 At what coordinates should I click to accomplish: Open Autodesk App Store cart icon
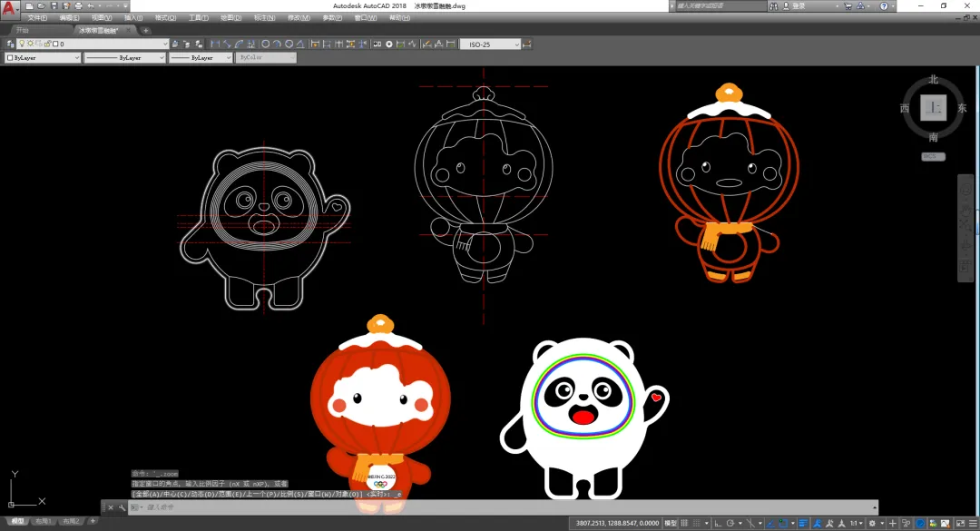pos(848,5)
